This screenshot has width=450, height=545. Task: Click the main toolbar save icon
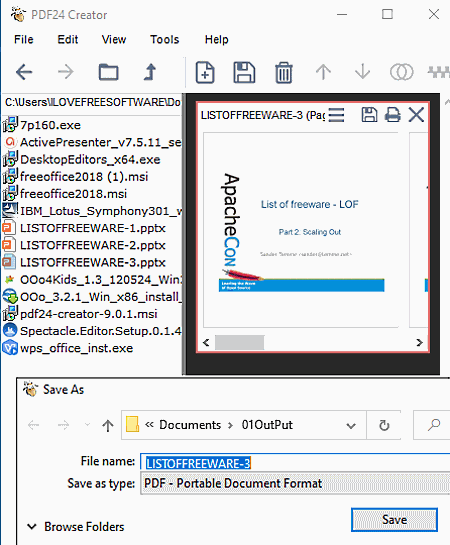(244, 72)
